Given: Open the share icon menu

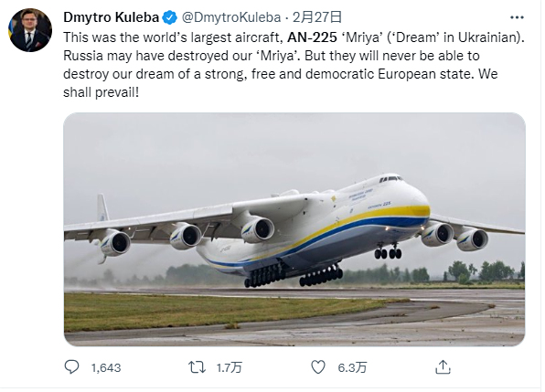Looking at the screenshot, I should point(443,367).
